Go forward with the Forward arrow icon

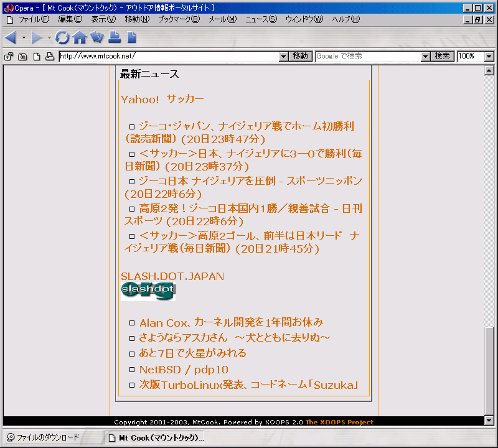(x=37, y=37)
